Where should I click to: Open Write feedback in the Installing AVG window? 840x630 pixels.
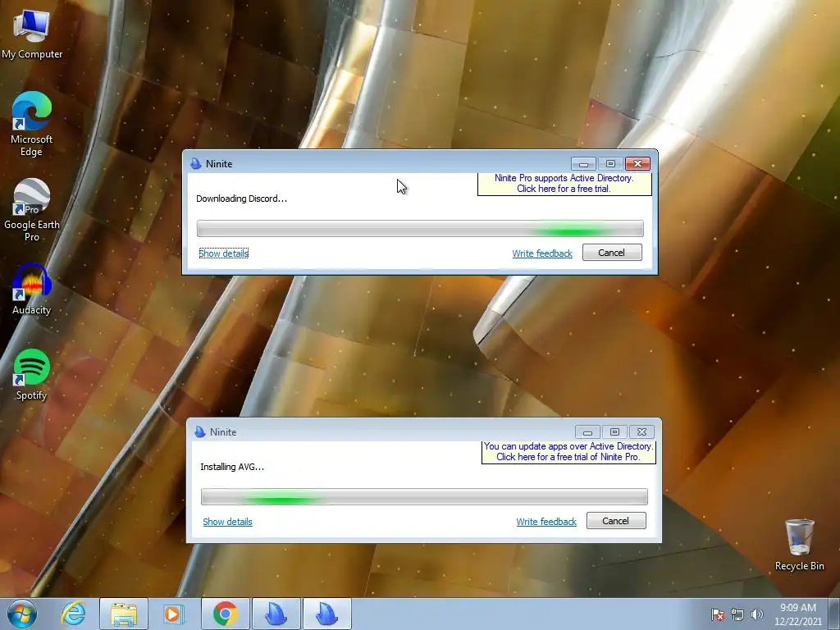click(x=546, y=522)
